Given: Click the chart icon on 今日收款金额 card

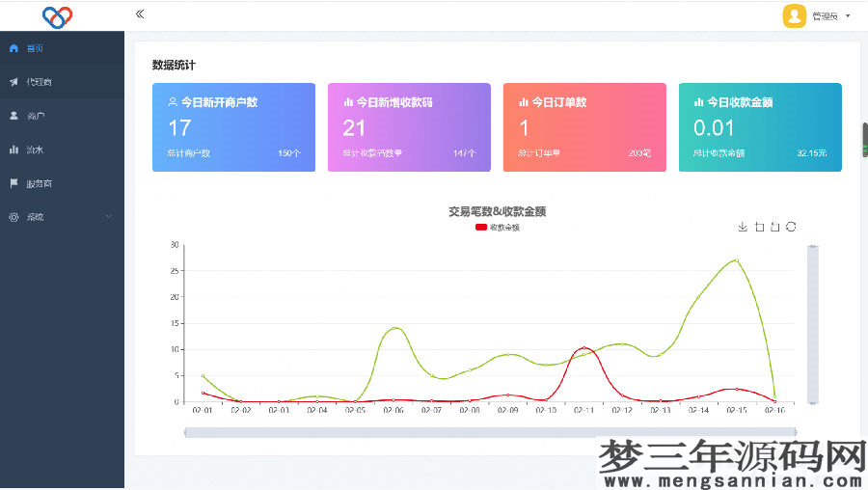Looking at the screenshot, I should click(x=699, y=102).
